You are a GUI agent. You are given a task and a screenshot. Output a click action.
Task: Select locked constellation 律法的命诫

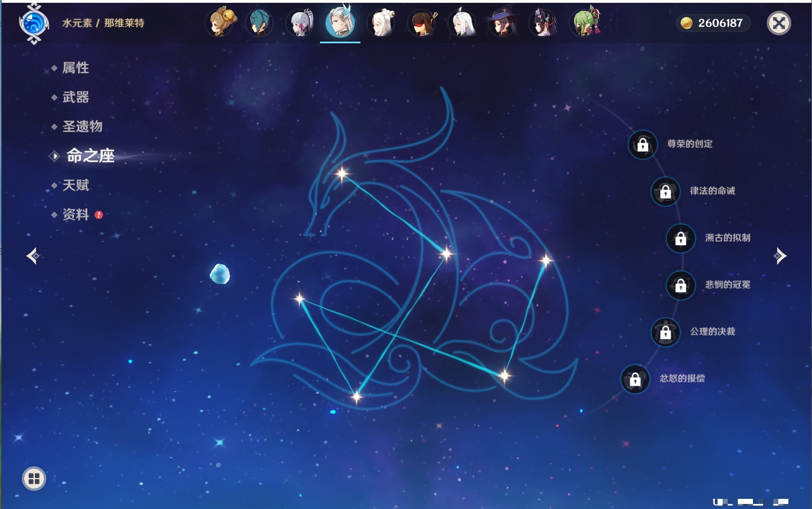pos(665,192)
